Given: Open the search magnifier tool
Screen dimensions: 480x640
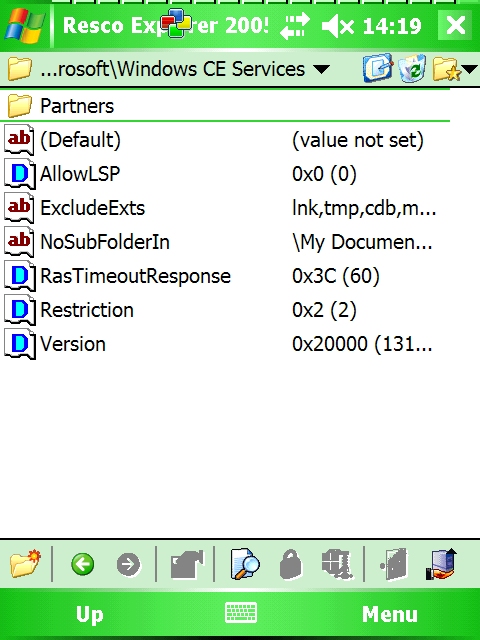Looking at the screenshot, I should 244,564.
